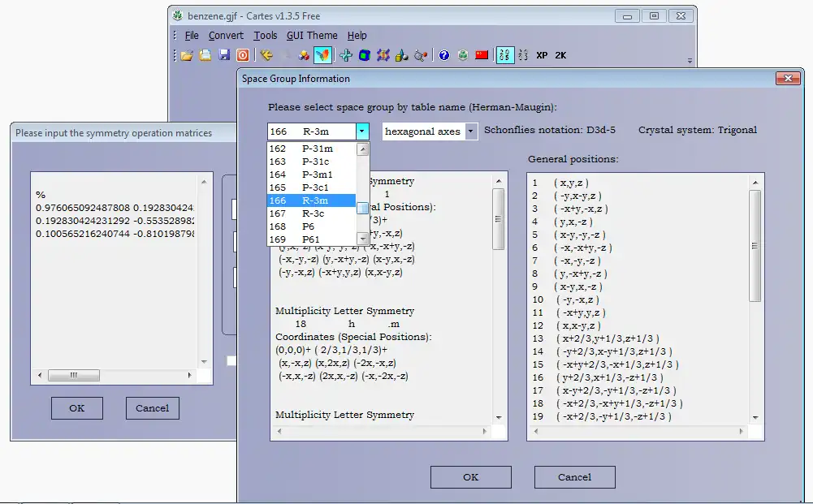Choose 168 P6 from the list
Viewport: 813px width, 504px height.
click(311, 226)
